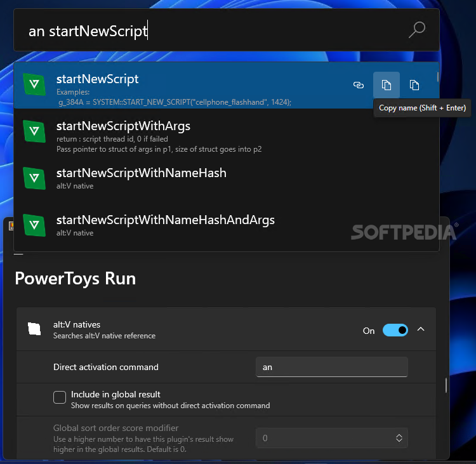Viewport: 476px width, 464px height.
Task: Click the 'return : script thread id' description
Action: coord(112,139)
